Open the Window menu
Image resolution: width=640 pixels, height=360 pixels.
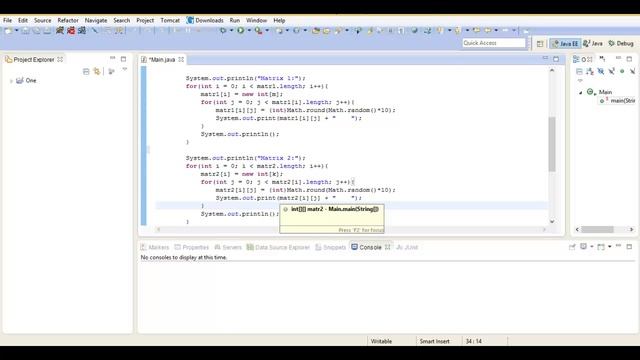click(x=256, y=20)
